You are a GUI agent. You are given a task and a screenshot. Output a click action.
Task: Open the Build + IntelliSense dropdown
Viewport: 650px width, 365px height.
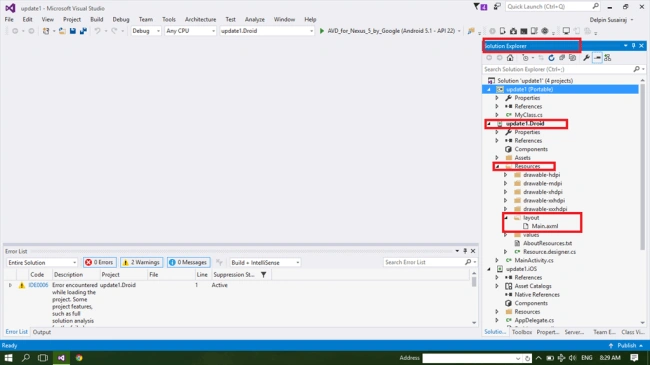(265, 263)
